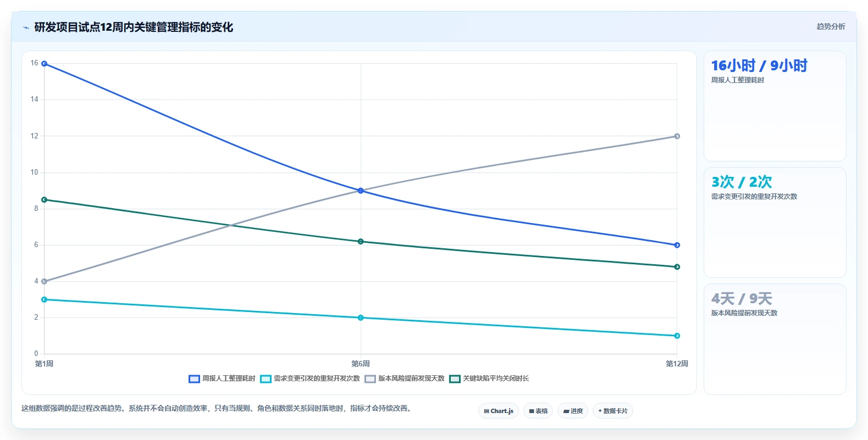Toggle the 关键缺陷平均关闭时长 legend item

click(x=489, y=378)
